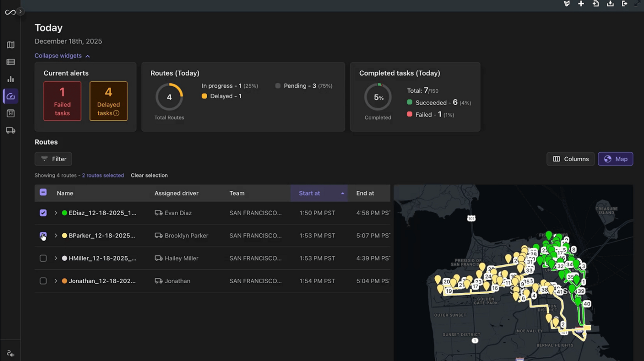
Task: Click the yellow status dot of BParker route
Action: 64,235
